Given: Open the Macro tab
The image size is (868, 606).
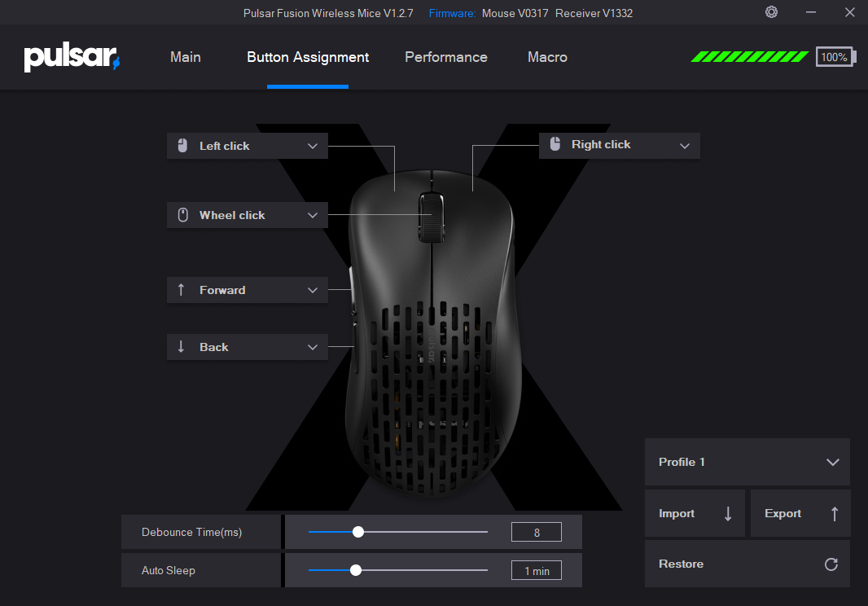Looking at the screenshot, I should 547,57.
